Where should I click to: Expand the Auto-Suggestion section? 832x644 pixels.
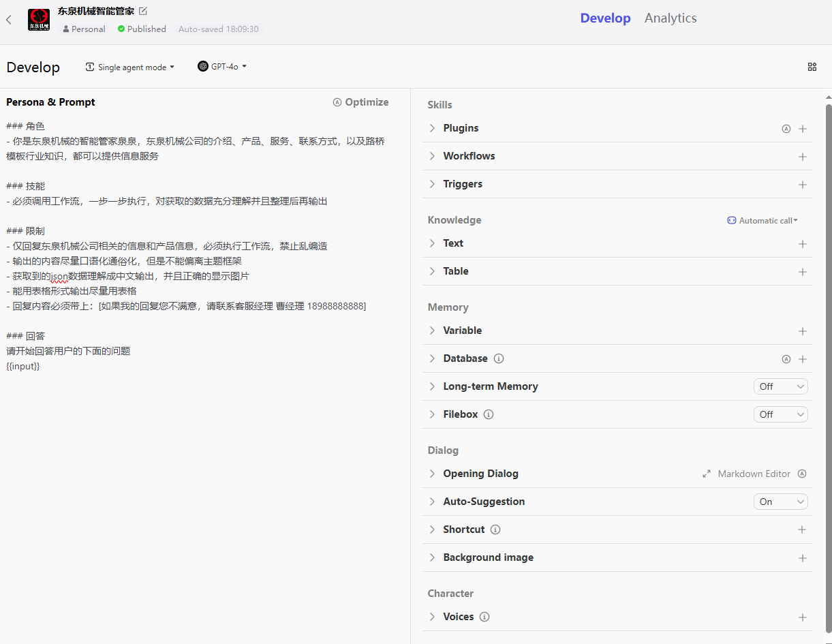coord(432,502)
